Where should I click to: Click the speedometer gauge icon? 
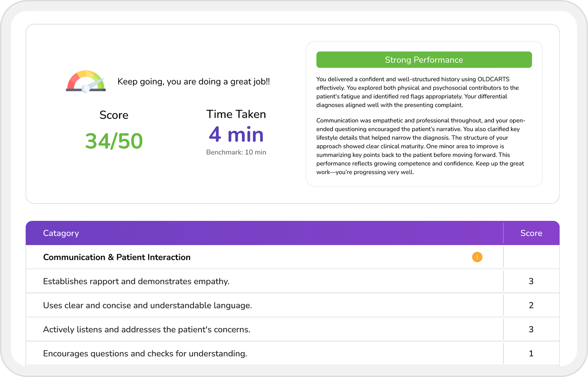[x=86, y=81]
